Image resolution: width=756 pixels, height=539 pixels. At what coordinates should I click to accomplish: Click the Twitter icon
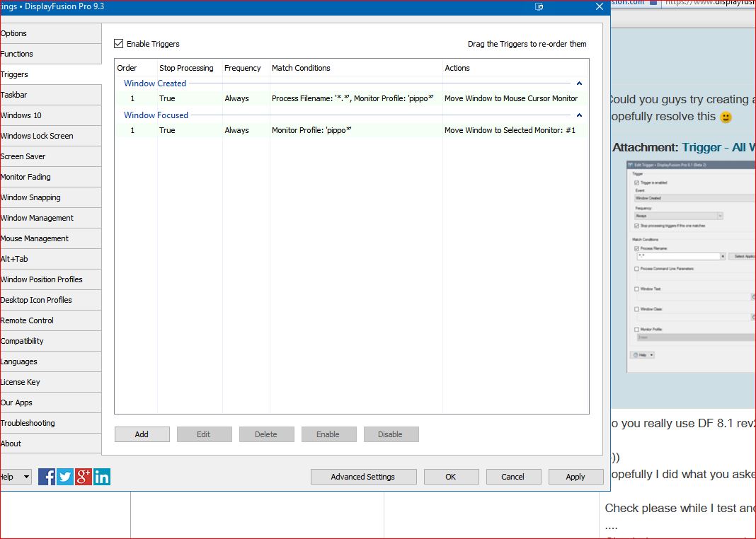pos(65,477)
